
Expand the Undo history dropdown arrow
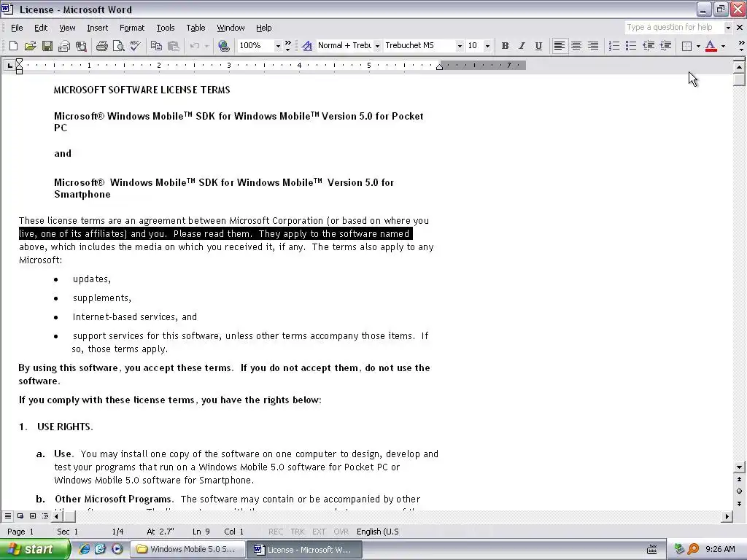(x=206, y=46)
